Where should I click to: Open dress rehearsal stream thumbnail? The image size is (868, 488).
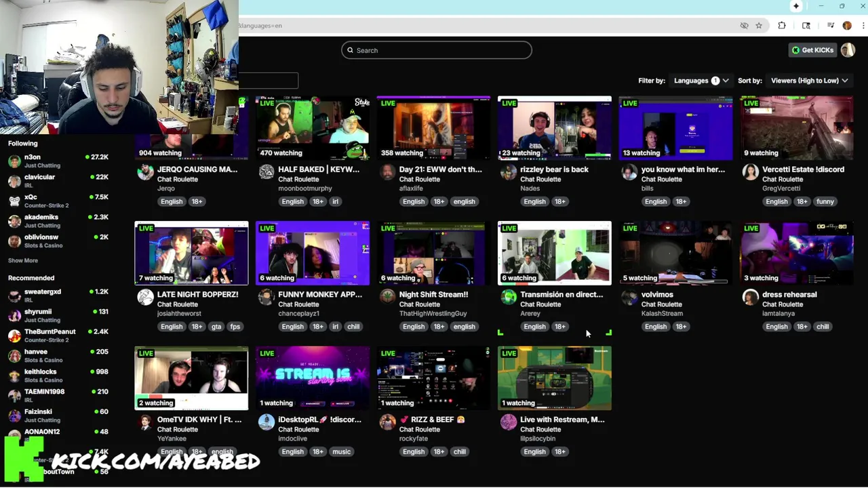tap(797, 253)
